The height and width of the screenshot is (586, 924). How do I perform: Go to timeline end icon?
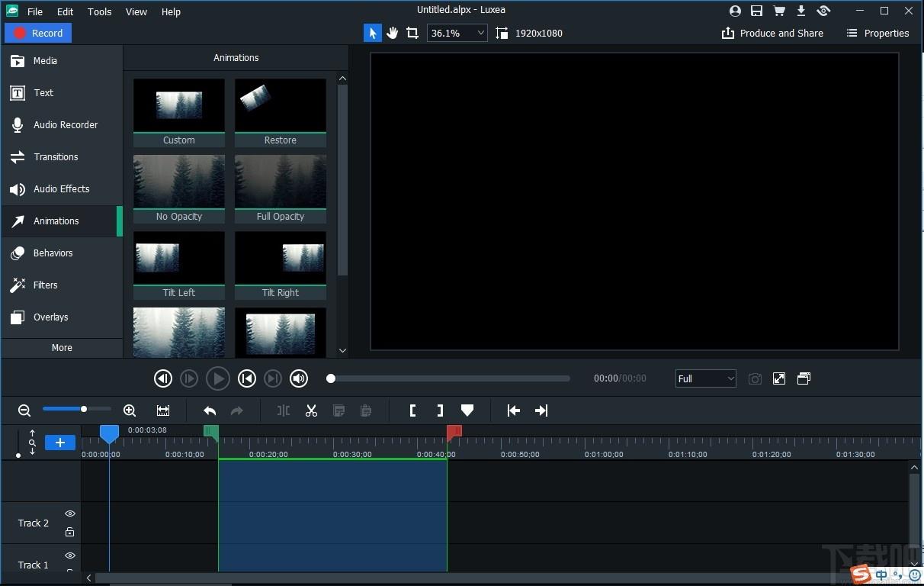(x=541, y=411)
